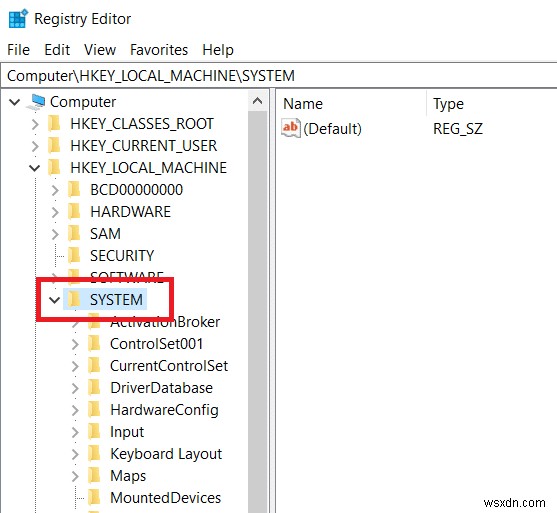Screen dimensions: 557x513
Task: Expand the ControlSet001 chevron
Action: tap(75, 344)
